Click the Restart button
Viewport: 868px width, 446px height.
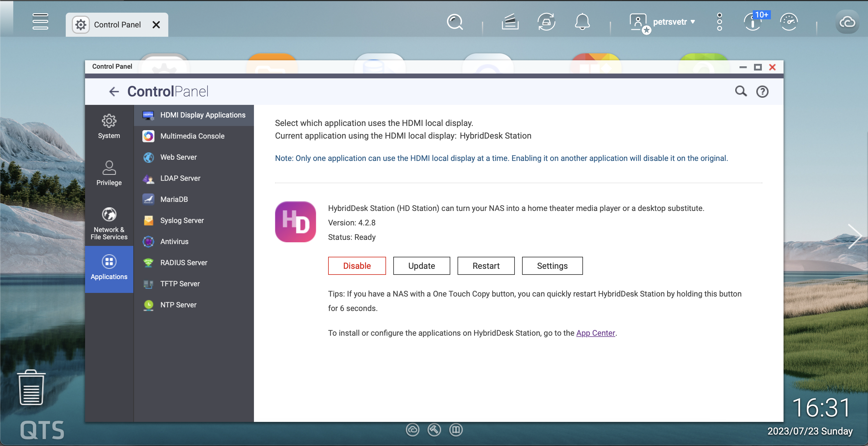[x=486, y=265]
